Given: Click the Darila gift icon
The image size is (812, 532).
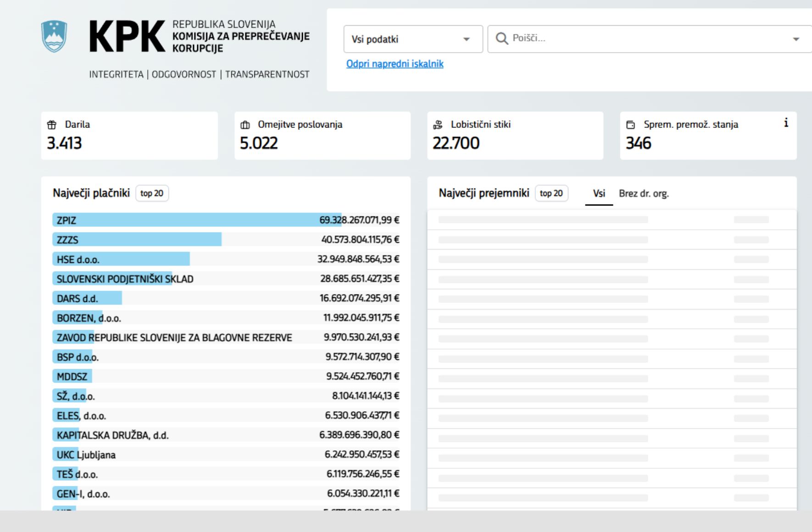Looking at the screenshot, I should [x=52, y=125].
